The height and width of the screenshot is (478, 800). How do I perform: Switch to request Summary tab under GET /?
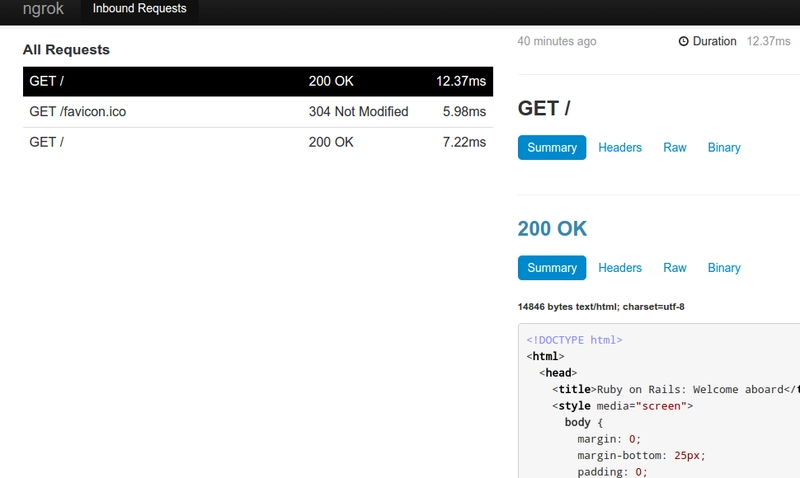[552, 147]
